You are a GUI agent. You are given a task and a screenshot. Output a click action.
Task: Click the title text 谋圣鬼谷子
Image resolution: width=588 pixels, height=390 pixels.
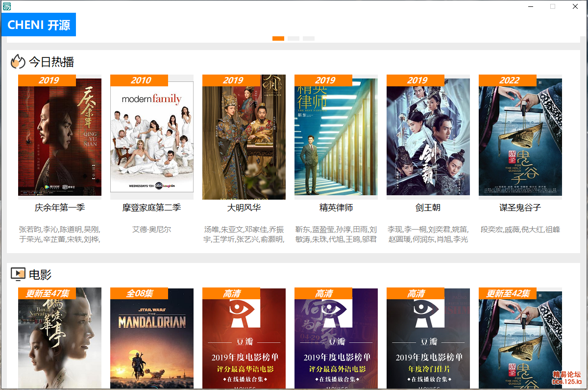(x=520, y=208)
